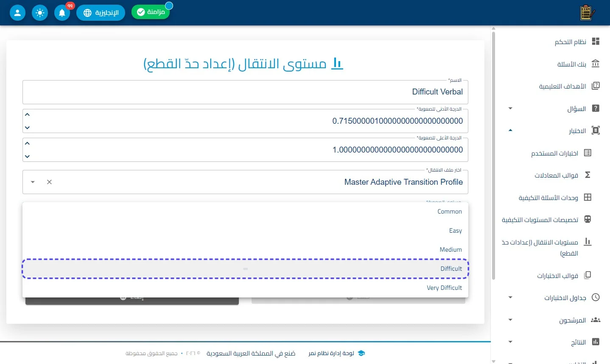The width and height of the screenshot is (610, 364).
Task: Open transition profile dropdown arrow
Action: pyautogui.click(x=33, y=182)
